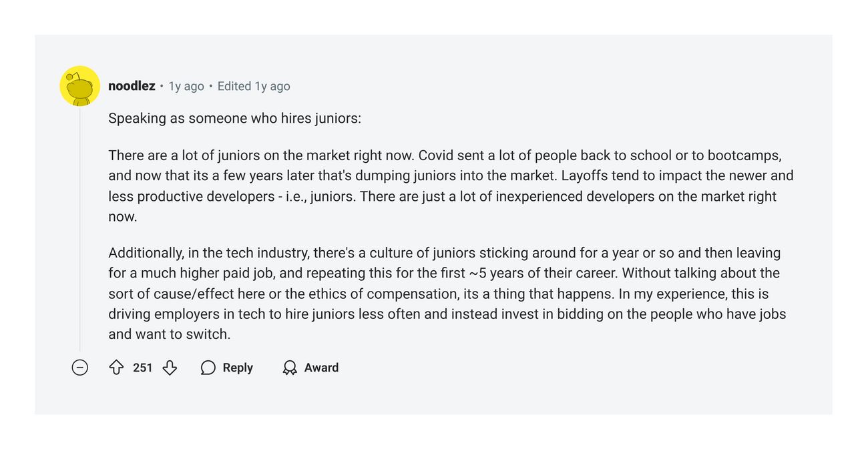Click the 251 vote count
This screenshot has height=449, width=868.
click(x=143, y=368)
